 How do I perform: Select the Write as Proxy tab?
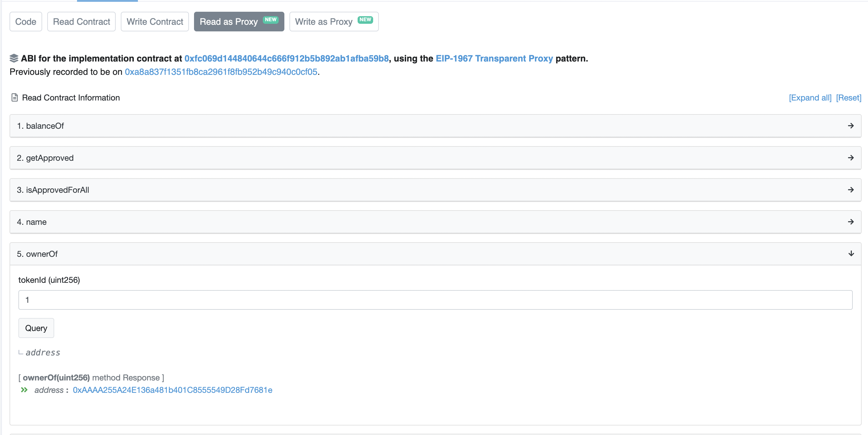tap(333, 21)
